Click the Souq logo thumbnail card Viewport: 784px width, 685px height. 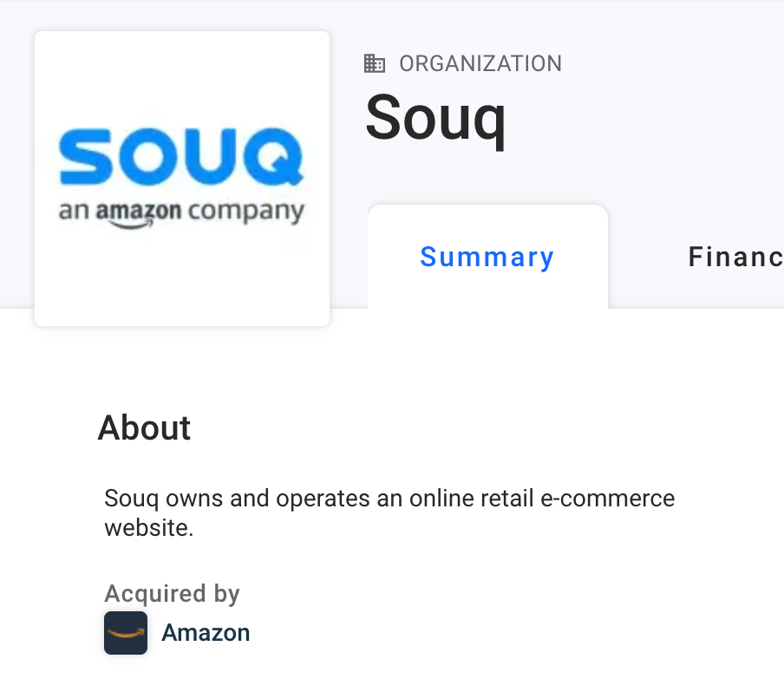tap(182, 179)
